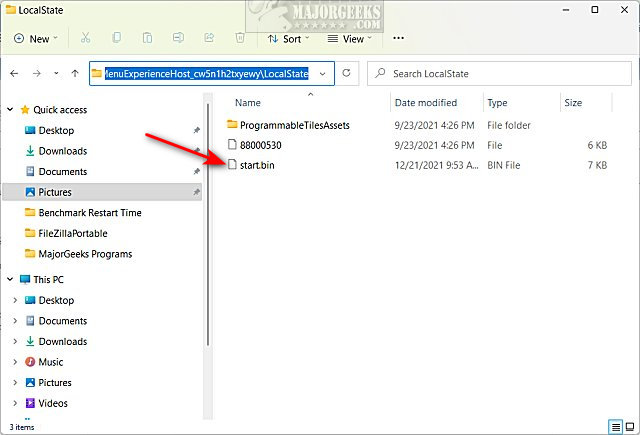Open the View dropdown menu
640x435 pixels.
(x=350, y=39)
